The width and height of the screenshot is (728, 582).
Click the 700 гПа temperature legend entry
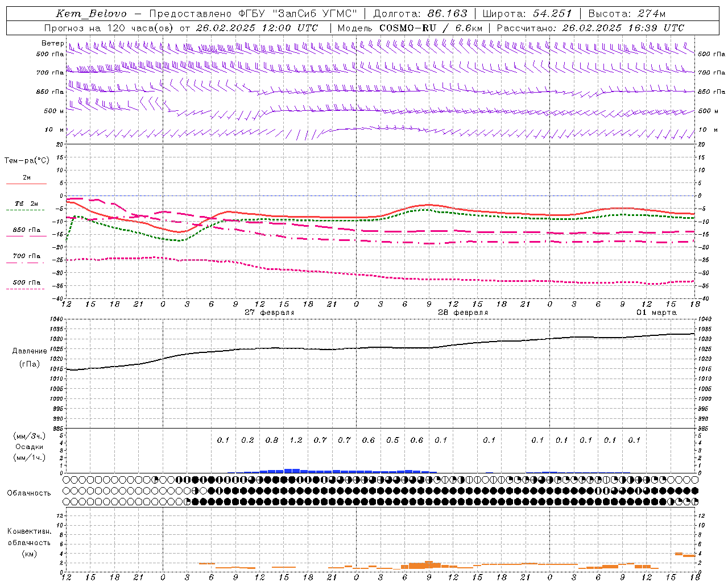tap(27, 256)
